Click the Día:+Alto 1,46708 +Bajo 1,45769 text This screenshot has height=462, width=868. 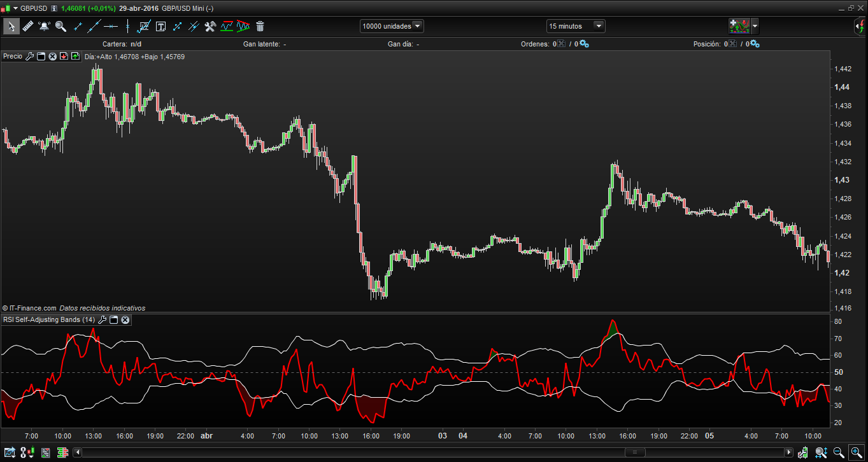(x=134, y=57)
